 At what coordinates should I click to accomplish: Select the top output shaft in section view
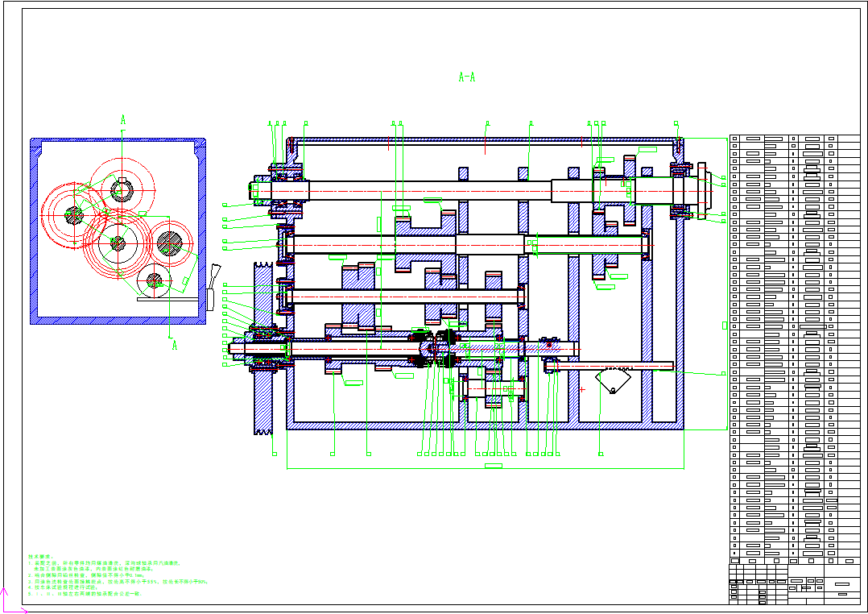tap(427, 190)
